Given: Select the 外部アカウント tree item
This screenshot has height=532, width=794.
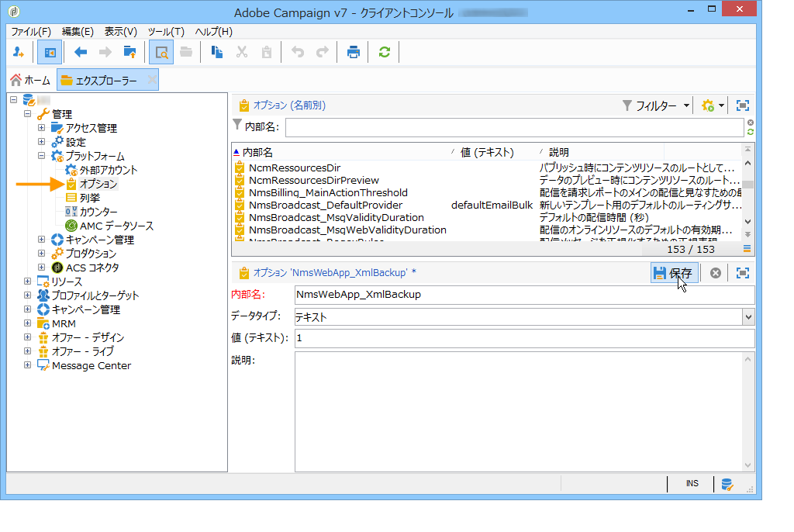Looking at the screenshot, I should [109, 170].
